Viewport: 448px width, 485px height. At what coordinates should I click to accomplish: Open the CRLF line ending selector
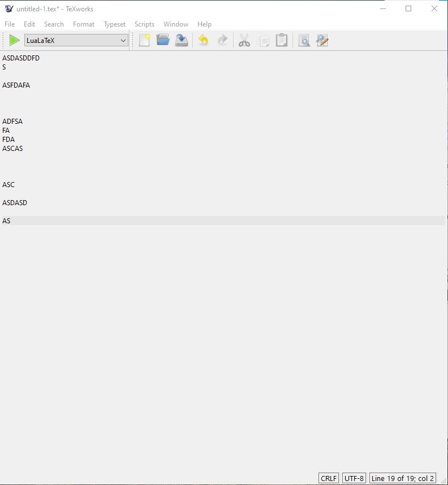coord(329,478)
